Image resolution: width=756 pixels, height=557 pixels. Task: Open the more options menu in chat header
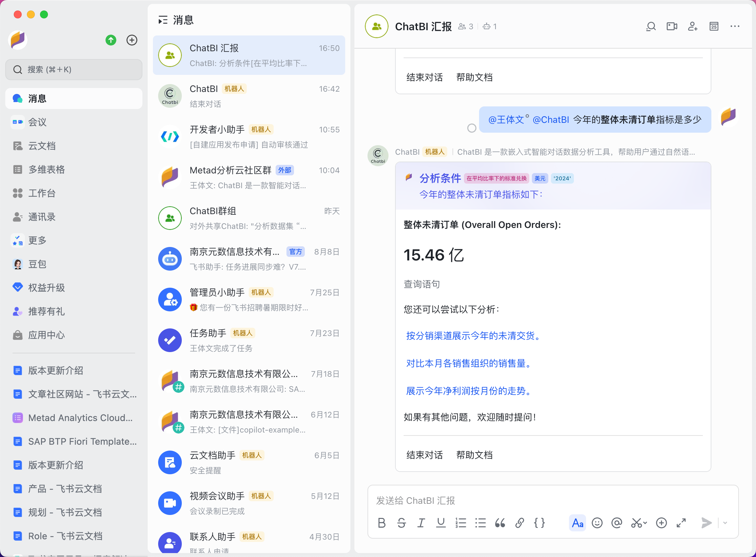(734, 26)
